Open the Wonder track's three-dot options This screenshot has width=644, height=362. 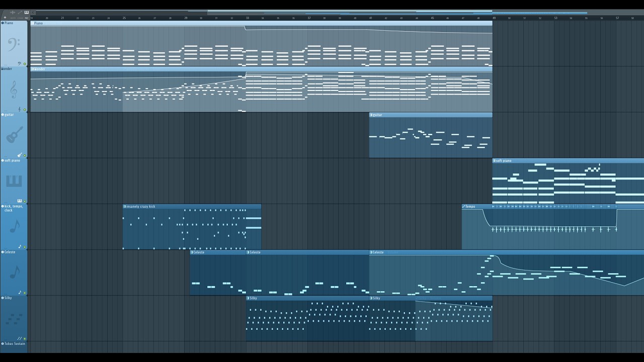point(6,111)
